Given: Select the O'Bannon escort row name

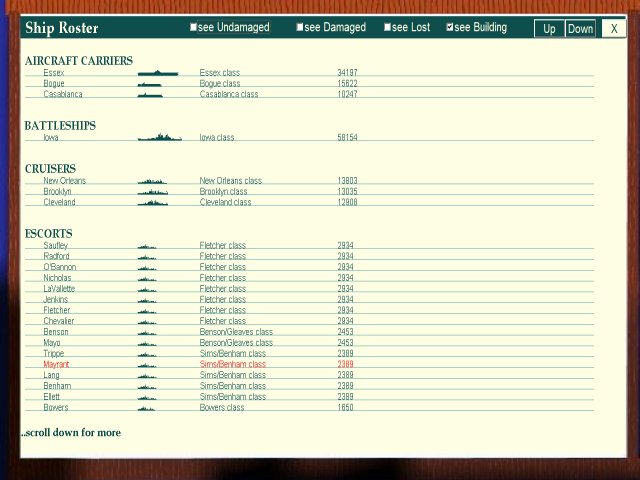Looking at the screenshot, I should coord(58,267).
